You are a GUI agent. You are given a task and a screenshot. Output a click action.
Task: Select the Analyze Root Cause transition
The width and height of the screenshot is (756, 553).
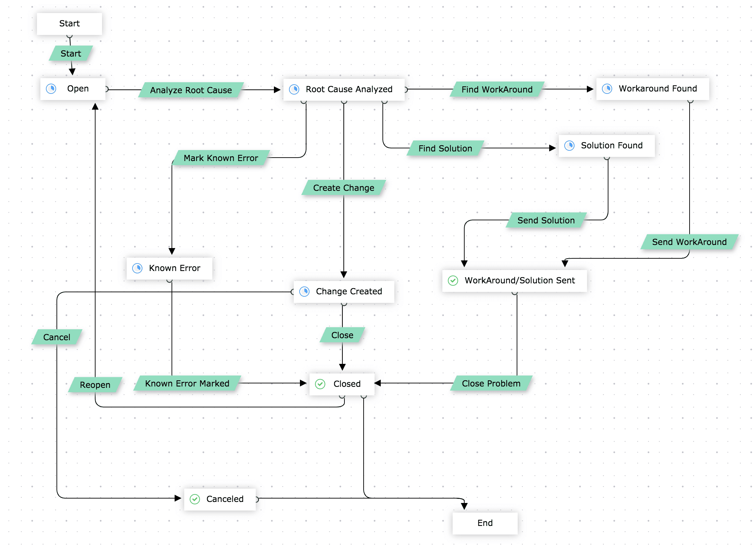click(191, 90)
